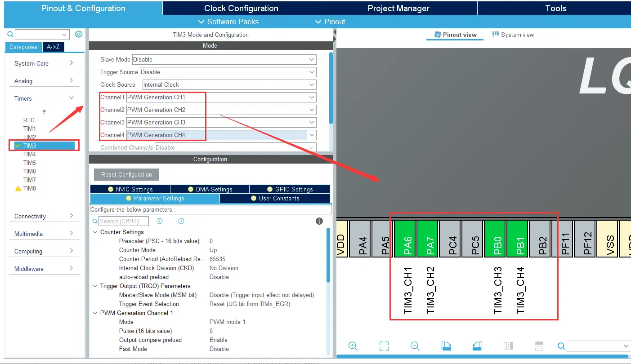
Task: Select RTC in the Timers list
Action: [x=29, y=120]
